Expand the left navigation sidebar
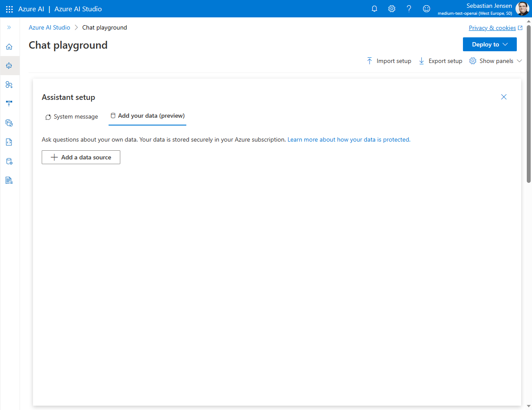The width and height of the screenshot is (532, 410). click(9, 27)
